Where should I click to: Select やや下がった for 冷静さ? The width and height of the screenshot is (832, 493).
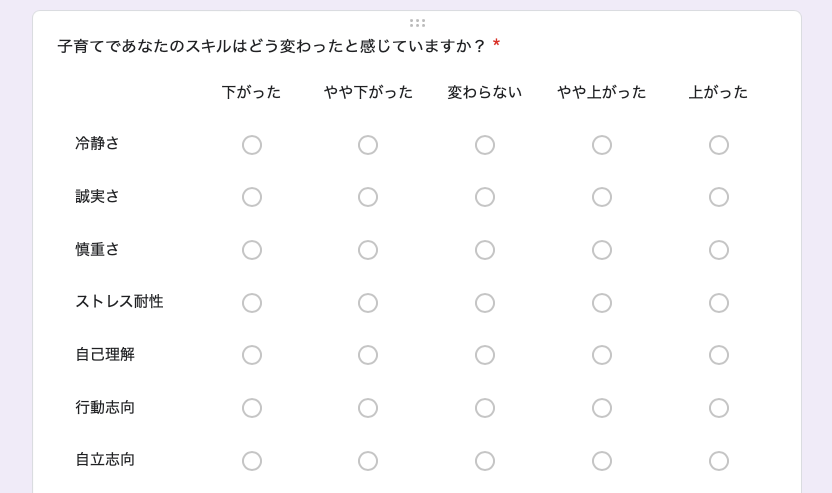point(368,145)
